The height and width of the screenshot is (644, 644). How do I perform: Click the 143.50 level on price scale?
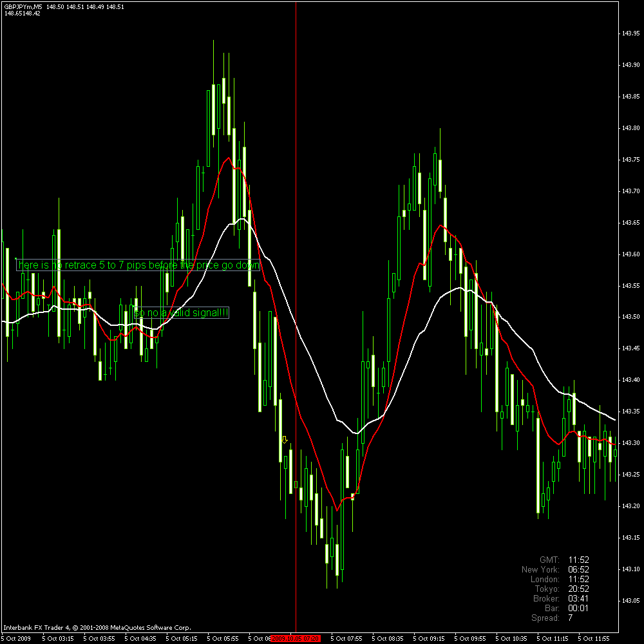tap(631, 317)
